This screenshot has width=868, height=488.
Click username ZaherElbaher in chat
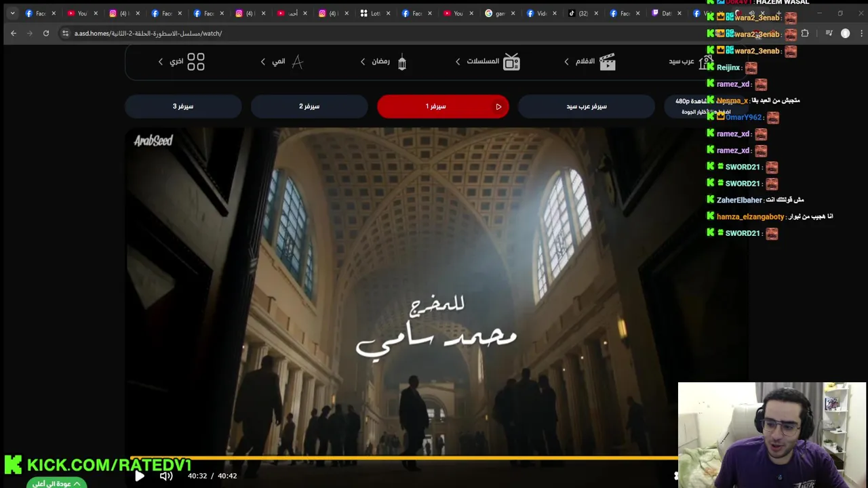click(x=739, y=200)
